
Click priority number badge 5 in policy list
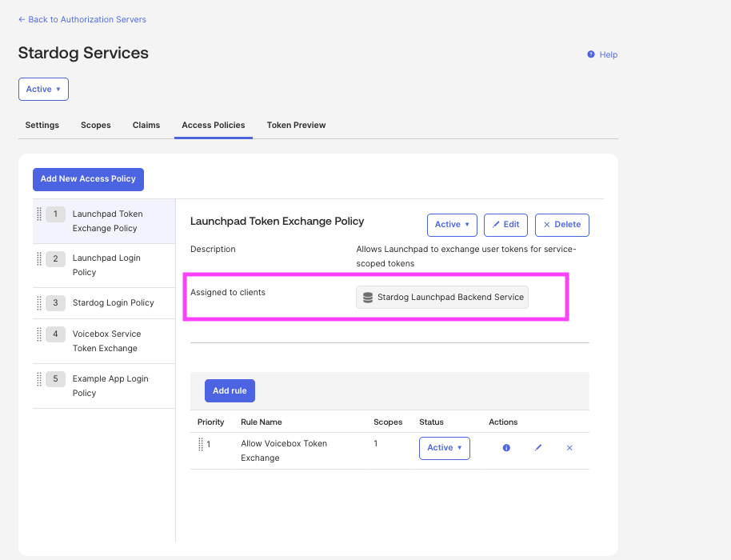55,378
